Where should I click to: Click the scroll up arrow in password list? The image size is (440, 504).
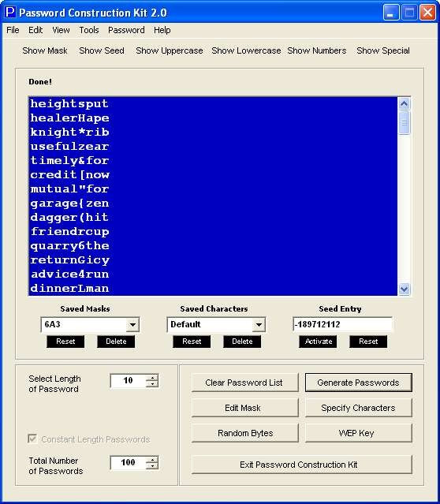[x=404, y=103]
